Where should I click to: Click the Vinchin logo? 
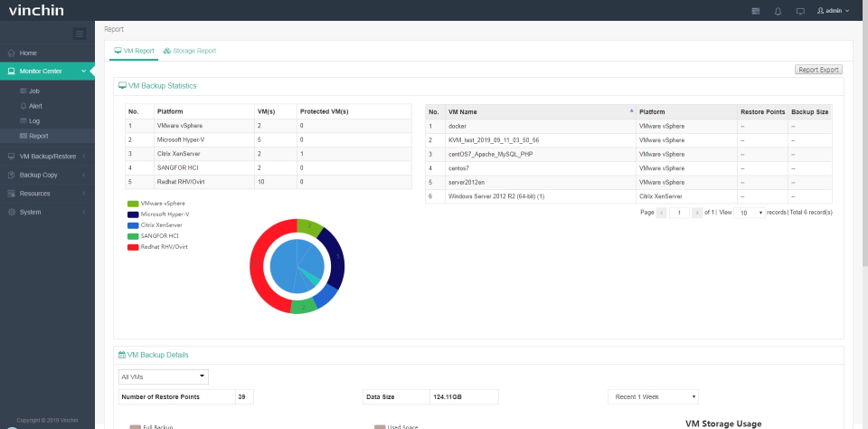point(36,10)
